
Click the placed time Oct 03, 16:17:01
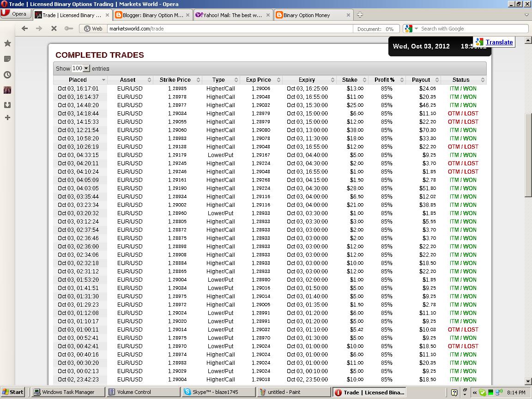point(78,89)
